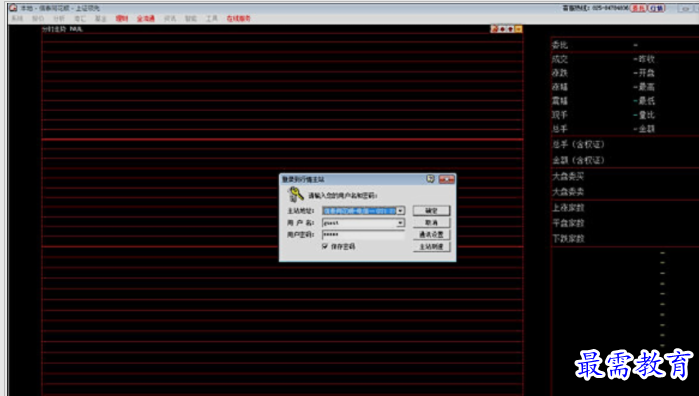Open the 系统 menu
This screenshot has height=396, width=699.
point(17,18)
